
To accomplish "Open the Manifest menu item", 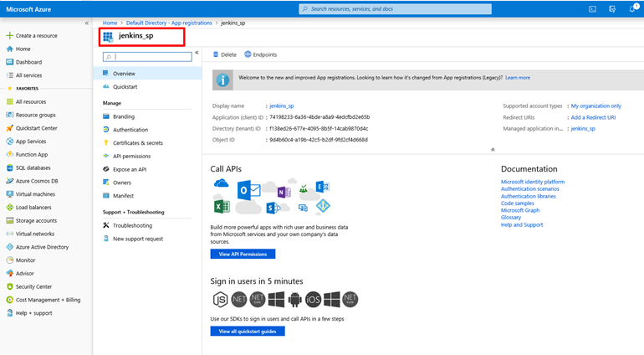I will pos(147,196).
